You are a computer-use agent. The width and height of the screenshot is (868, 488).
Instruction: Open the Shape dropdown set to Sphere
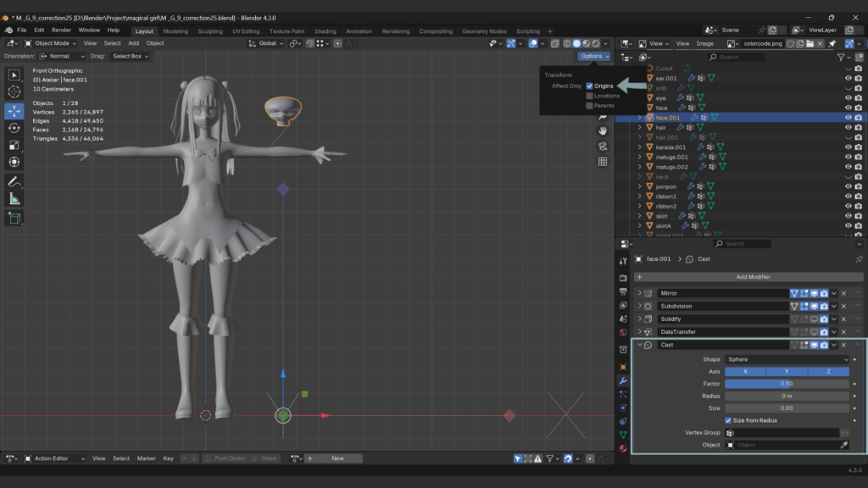tap(787, 359)
